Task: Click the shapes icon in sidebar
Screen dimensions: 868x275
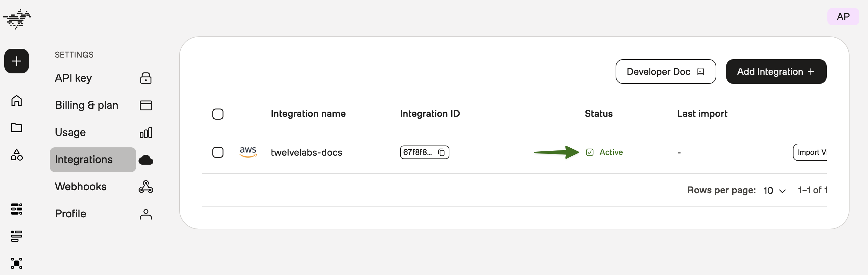Action: click(17, 155)
